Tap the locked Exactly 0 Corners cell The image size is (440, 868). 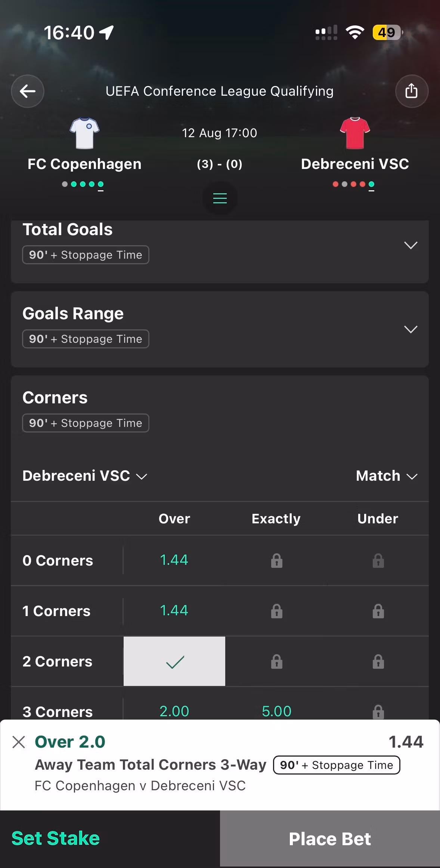276,560
